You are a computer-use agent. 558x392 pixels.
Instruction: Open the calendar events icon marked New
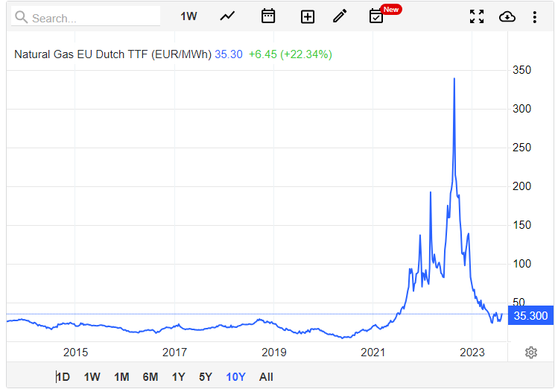point(376,16)
